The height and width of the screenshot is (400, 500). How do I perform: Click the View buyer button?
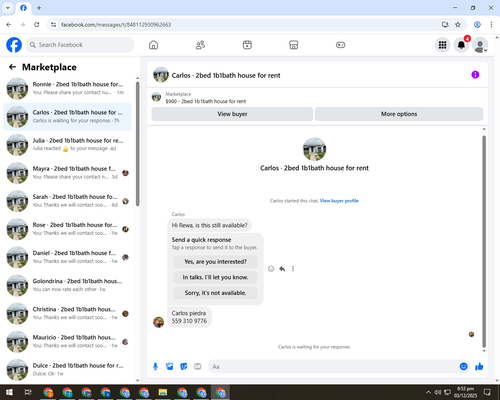pyautogui.click(x=232, y=114)
